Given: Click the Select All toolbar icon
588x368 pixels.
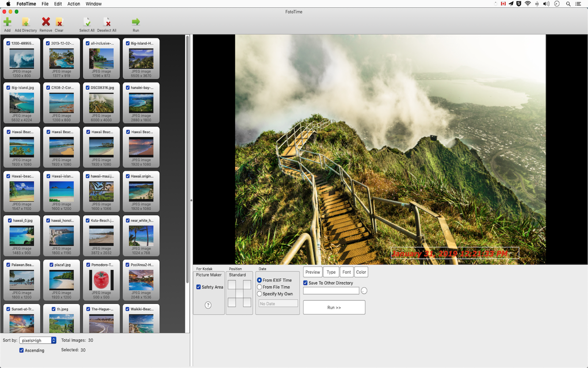Looking at the screenshot, I should 87,22.
